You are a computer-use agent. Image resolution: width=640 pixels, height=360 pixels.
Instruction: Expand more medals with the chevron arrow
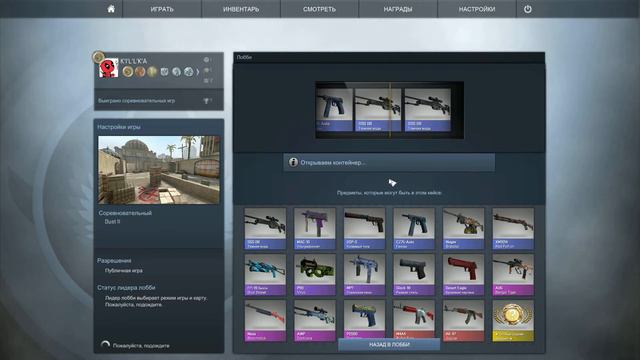pos(198,72)
